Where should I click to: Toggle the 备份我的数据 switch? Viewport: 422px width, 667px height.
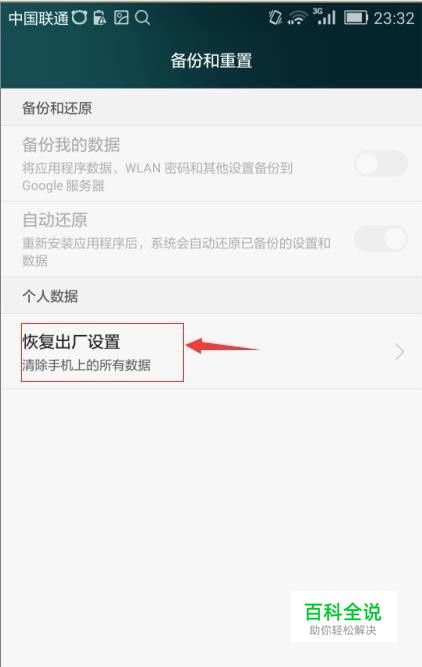pos(381,163)
